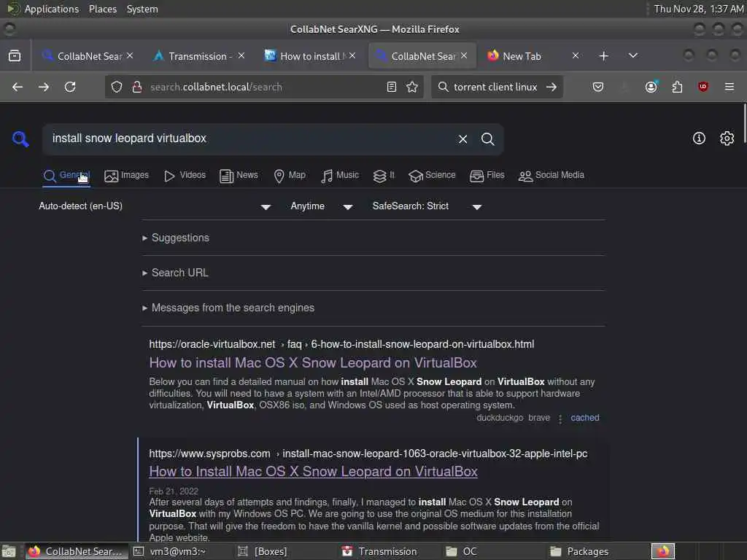Image resolution: width=747 pixels, height=560 pixels.
Task: Switch to Videos category
Action: 185,175
